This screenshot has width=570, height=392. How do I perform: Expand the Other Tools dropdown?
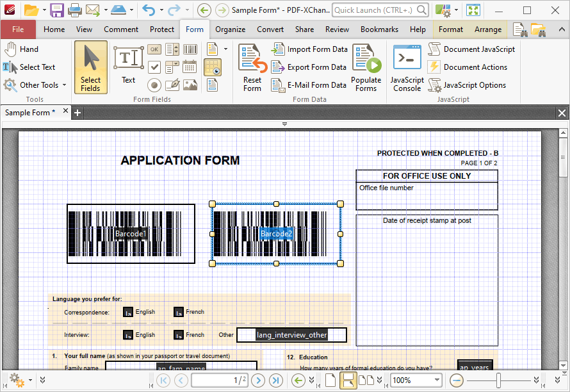(x=64, y=85)
